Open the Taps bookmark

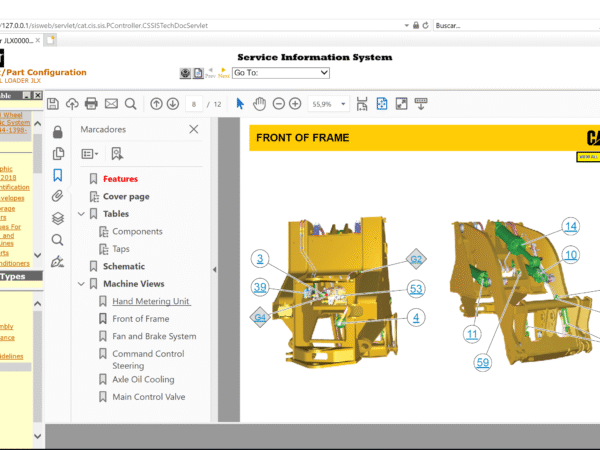coord(121,249)
